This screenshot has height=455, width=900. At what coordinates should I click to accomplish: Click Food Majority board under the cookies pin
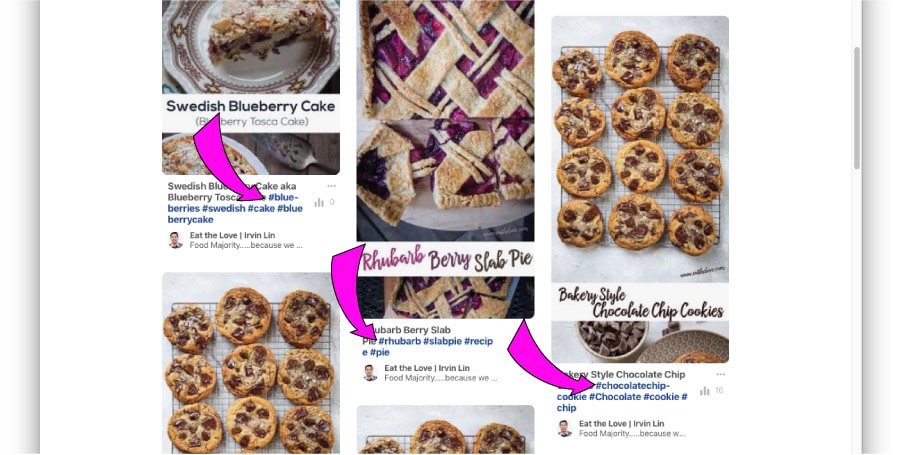pyautogui.click(x=632, y=434)
